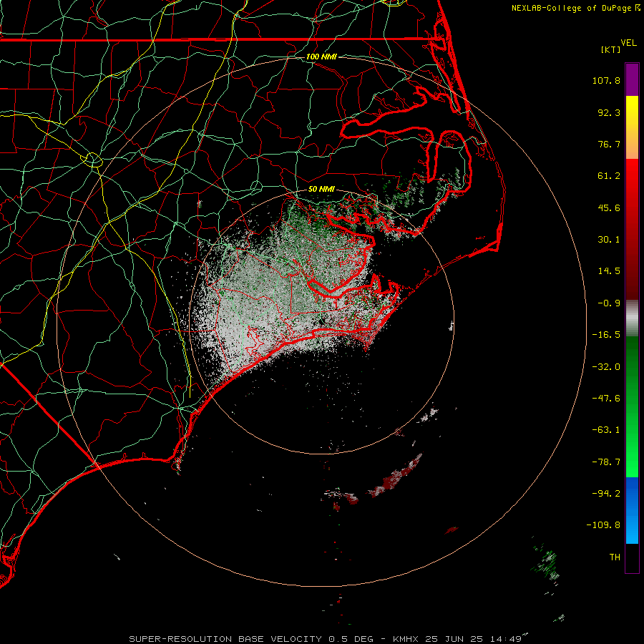Image resolution: width=644 pixels, height=644 pixels.
Task: Select the -32.0 velocity scale value
Action: tap(606, 367)
